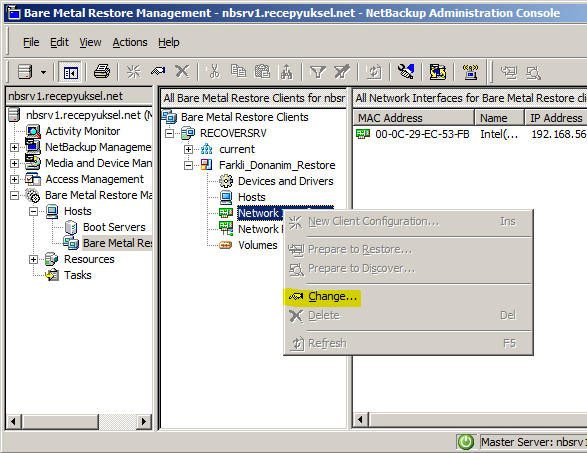Screen dimensions: 587x453
Task: Open the Actions menu
Action: (x=130, y=42)
